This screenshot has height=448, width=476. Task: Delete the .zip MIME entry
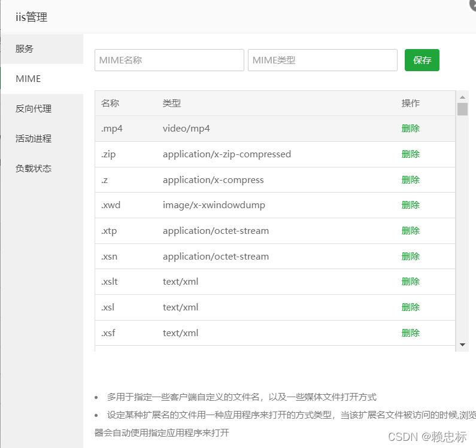pos(410,154)
